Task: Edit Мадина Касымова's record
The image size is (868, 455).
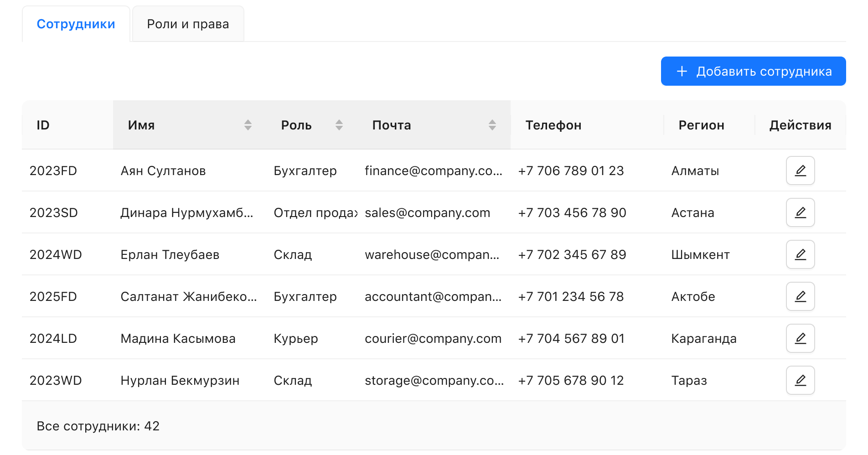Action: coord(800,338)
